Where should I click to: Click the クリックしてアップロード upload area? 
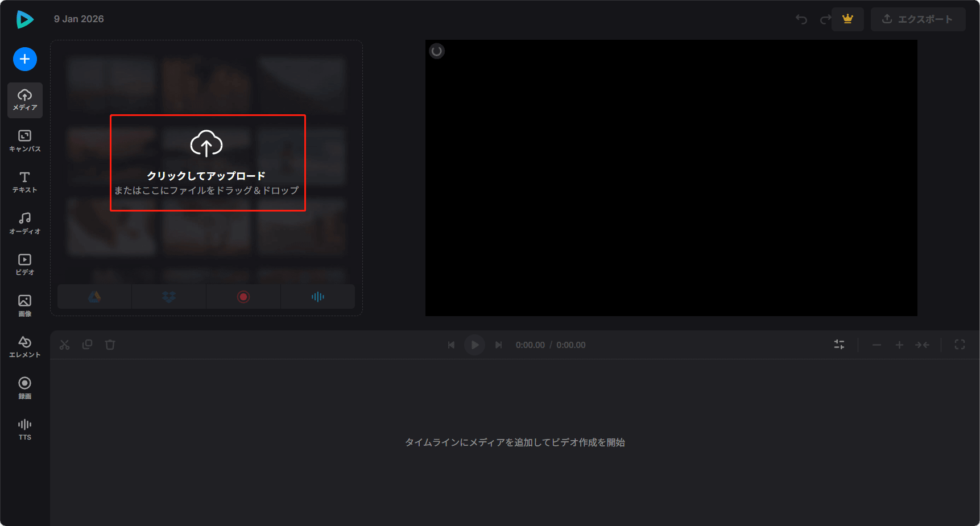[x=208, y=163]
